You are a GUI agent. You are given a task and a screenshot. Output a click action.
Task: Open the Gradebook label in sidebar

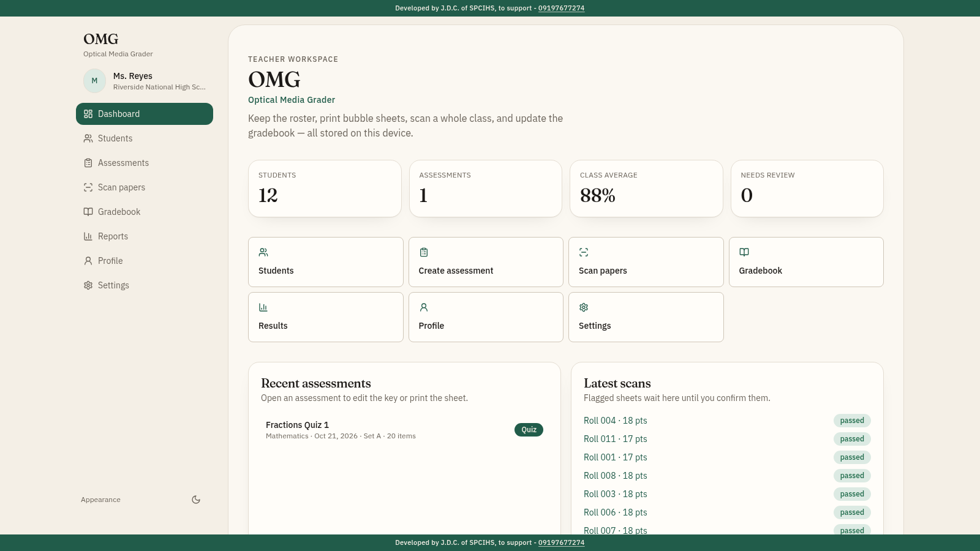point(119,212)
